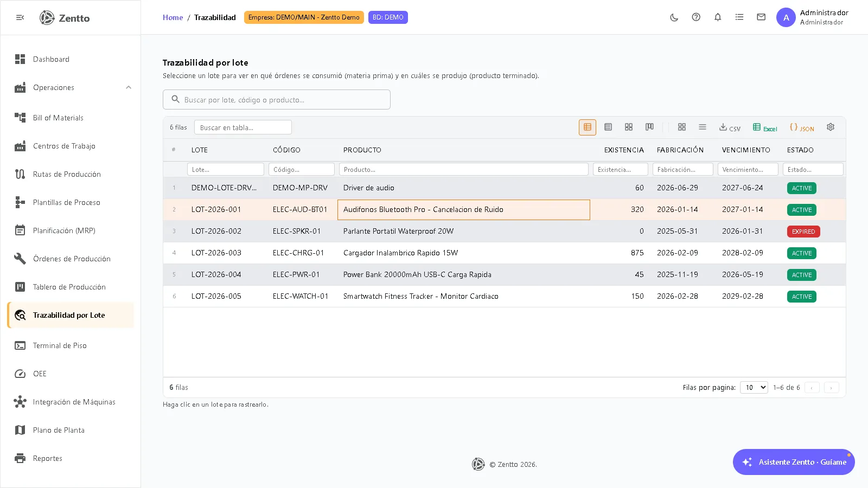Export the table as CSV
This screenshot has width=868, height=488.
coord(730,128)
